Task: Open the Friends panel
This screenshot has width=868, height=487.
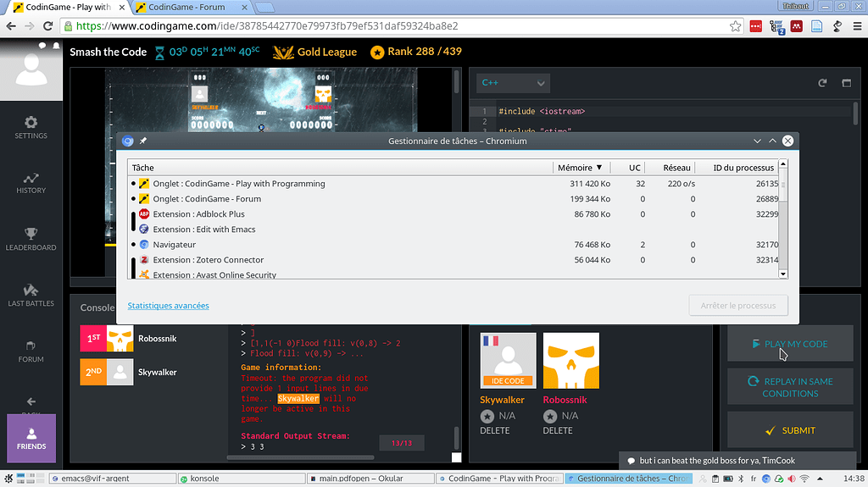Action: pyautogui.click(x=31, y=438)
